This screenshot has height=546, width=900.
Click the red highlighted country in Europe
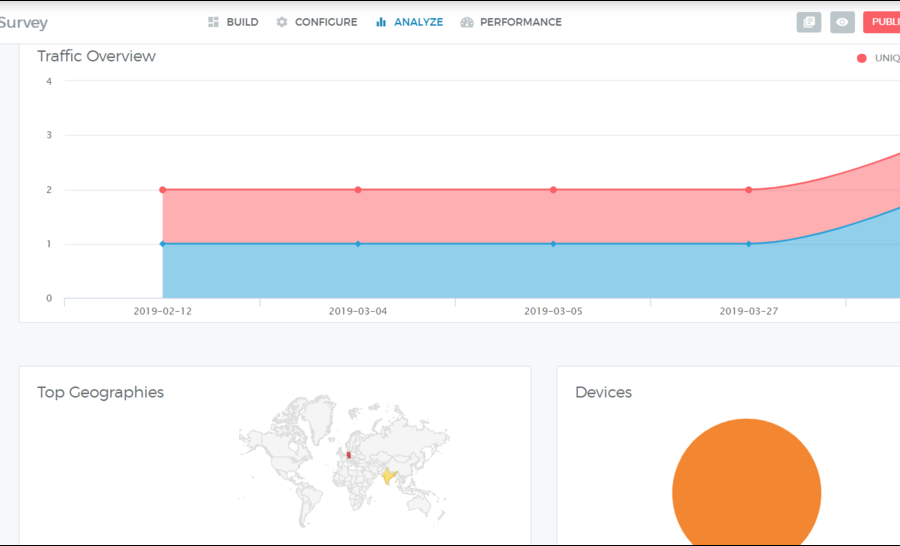point(349,455)
